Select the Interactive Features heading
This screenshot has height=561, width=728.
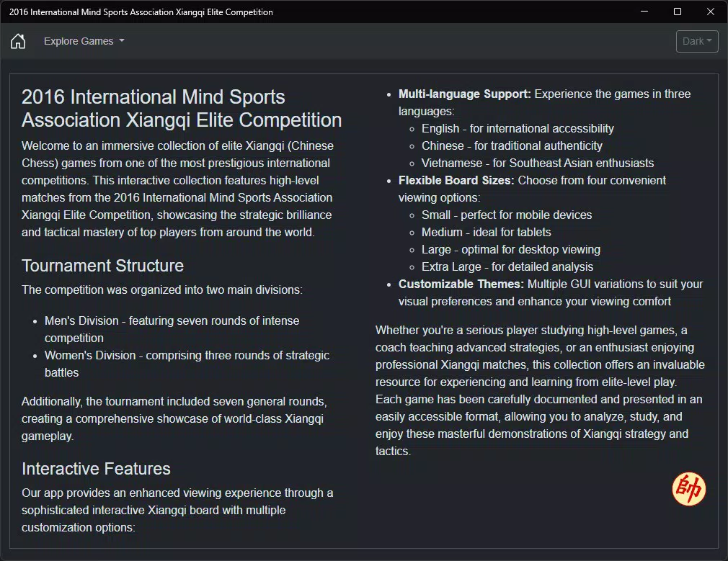pyautogui.click(x=96, y=469)
